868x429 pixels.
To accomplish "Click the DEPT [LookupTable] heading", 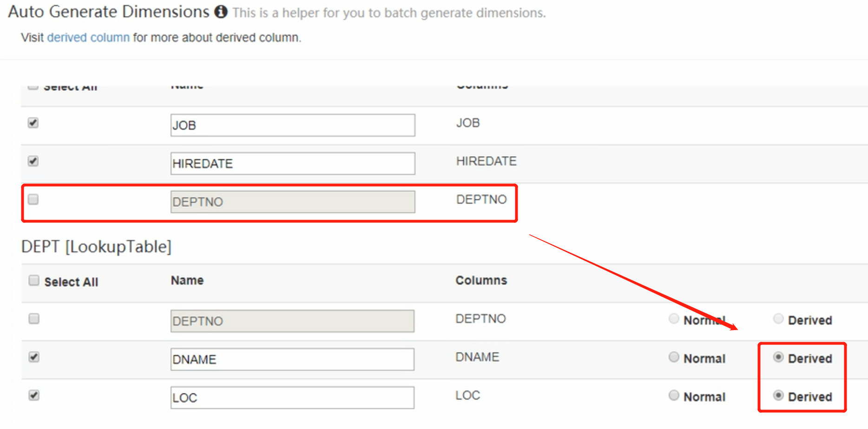I will click(x=97, y=247).
